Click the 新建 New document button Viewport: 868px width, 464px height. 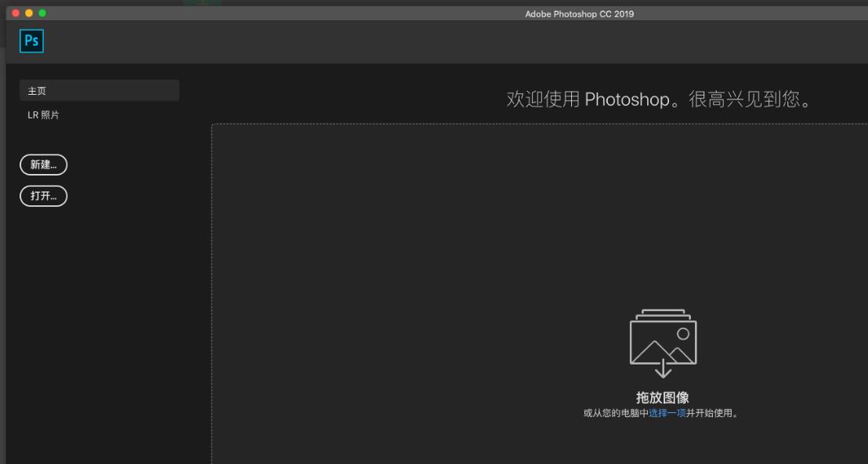pyautogui.click(x=43, y=165)
